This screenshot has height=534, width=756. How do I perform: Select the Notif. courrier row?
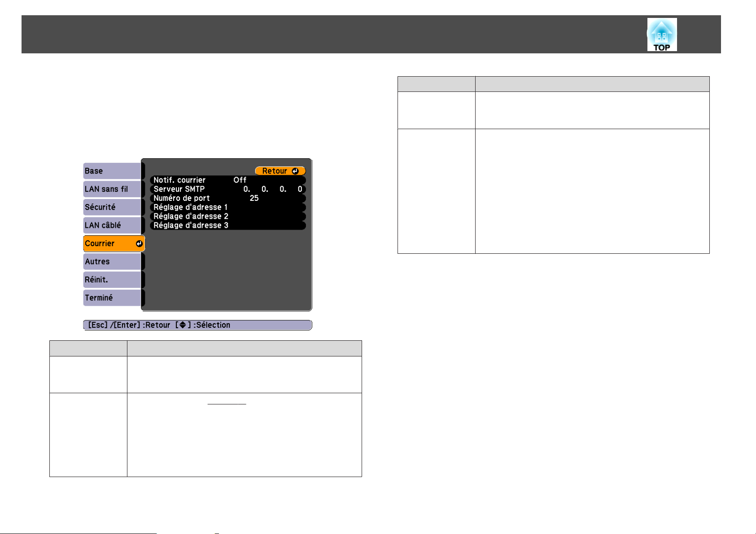point(228,180)
